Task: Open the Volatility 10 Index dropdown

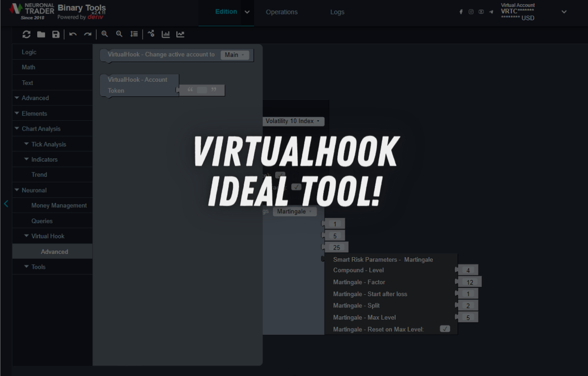Action: (x=292, y=121)
